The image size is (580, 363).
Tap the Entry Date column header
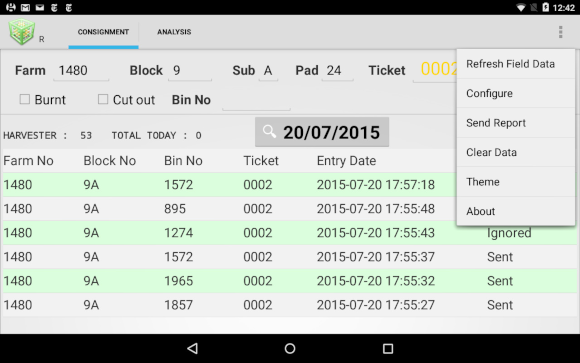click(346, 161)
